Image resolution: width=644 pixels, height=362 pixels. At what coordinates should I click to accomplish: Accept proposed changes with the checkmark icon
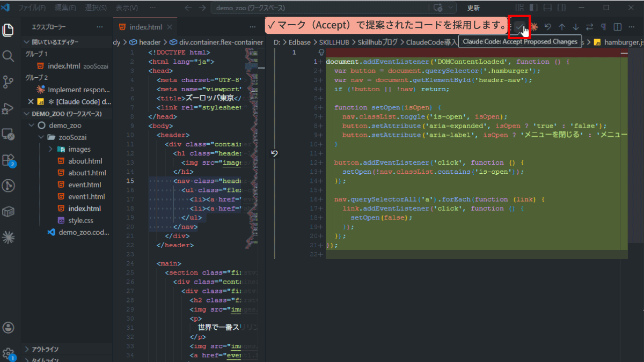(518, 27)
